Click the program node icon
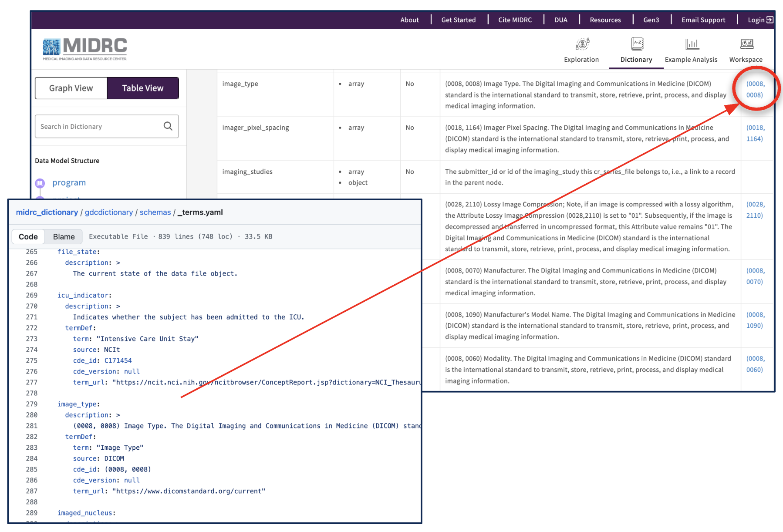783x532 pixels. click(40, 183)
